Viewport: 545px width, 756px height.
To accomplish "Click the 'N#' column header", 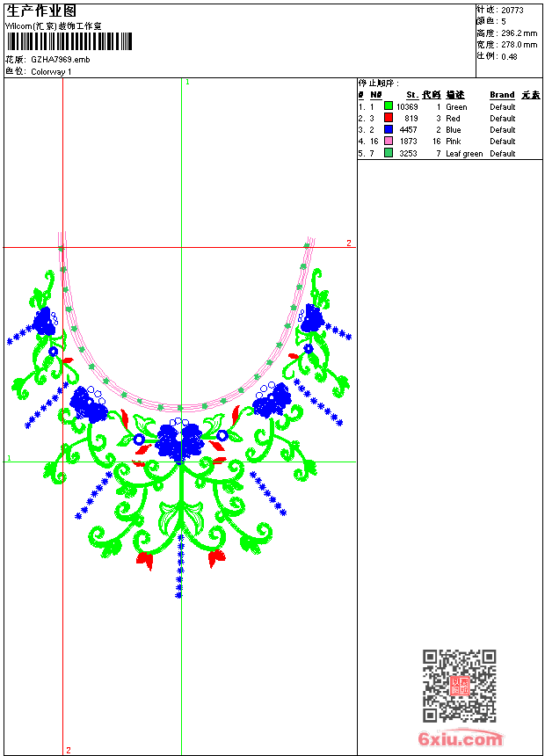I will [x=375, y=95].
